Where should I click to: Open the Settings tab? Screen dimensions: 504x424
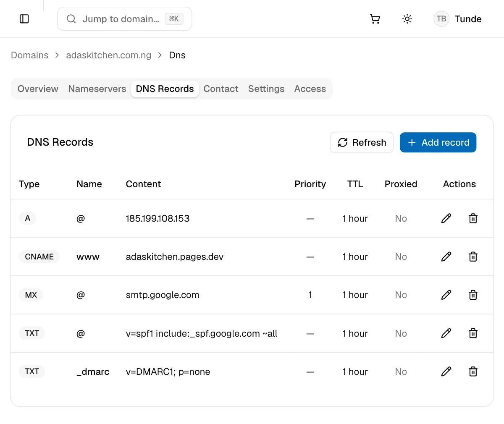click(266, 89)
